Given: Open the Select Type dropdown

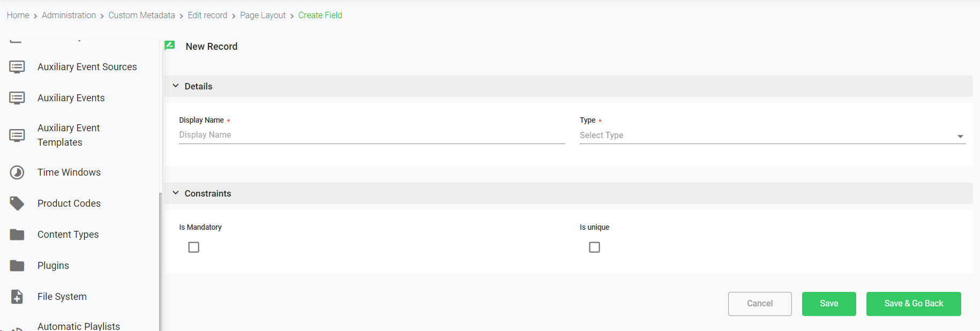Looking at the screenshot, I should pyautogui.click(x=772, y=136).
